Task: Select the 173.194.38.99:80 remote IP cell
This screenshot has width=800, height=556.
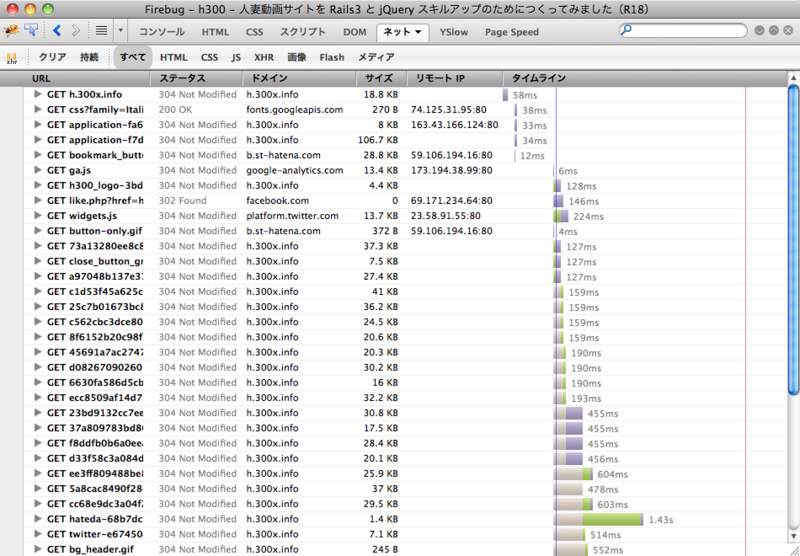Action: click(x=452, y=170)
